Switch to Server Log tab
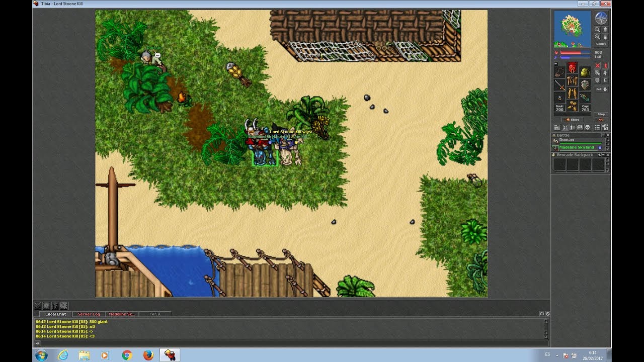644x362 pixels. (x=89, y=314)
